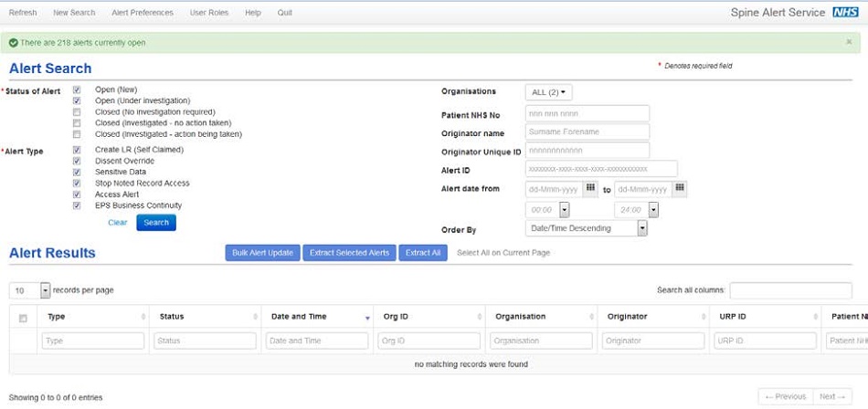Toggle Dissent Override alert type checkbox
Viewport: 868px width, 409px height.
(77, 161)
